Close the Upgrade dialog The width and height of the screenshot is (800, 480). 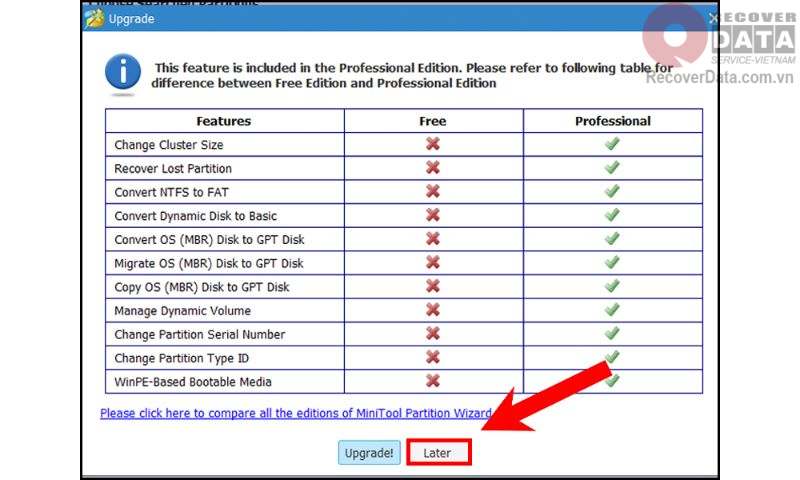[713, 18]
